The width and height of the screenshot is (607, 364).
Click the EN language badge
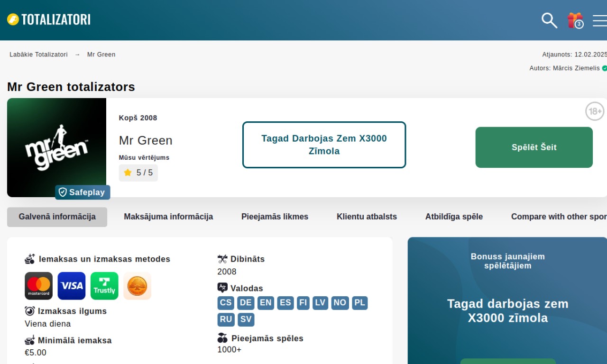click(x=266, y=303)
